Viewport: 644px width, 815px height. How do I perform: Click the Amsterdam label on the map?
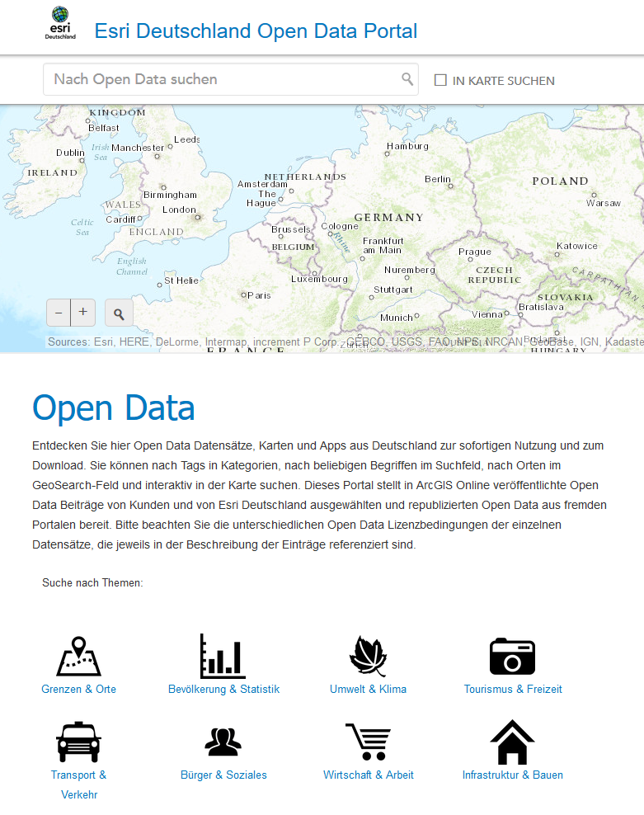pyautogui.click(x=262, y=184)
